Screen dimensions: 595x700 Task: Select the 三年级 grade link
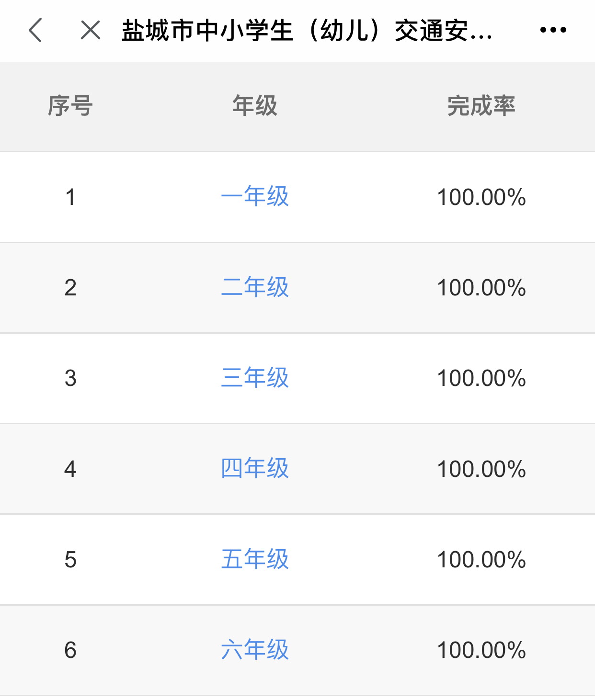255,378
